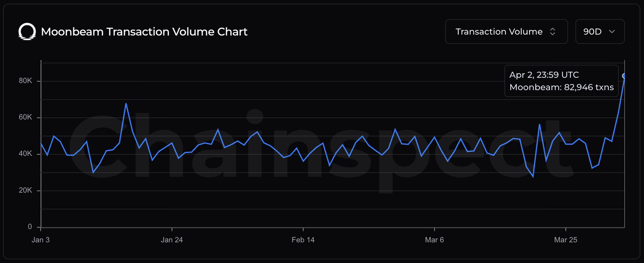
Task: Click the tallest January spike on the line
Action: pos(126,104)
